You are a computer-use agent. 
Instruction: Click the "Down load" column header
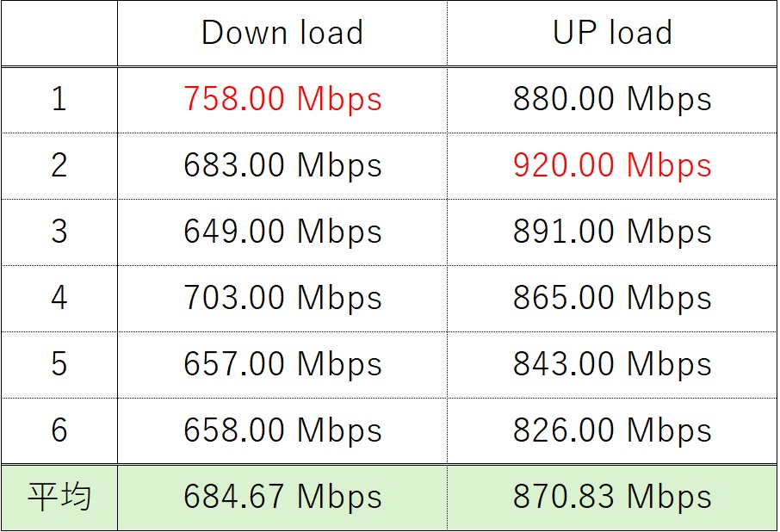(x=282, y=34)
